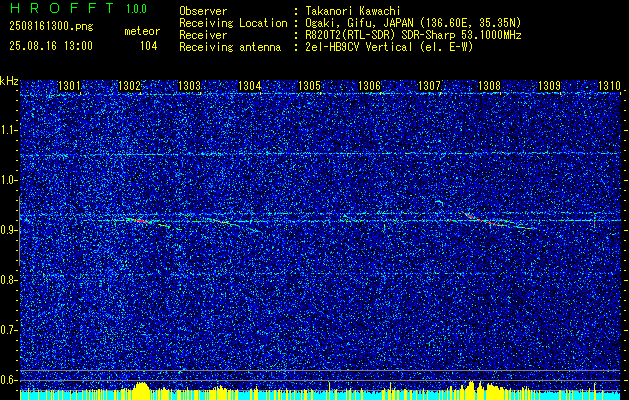This screenshot has height=400, width=629.
Task: Click the 1.0 kHz frequency label
Action: coord(9,180)
